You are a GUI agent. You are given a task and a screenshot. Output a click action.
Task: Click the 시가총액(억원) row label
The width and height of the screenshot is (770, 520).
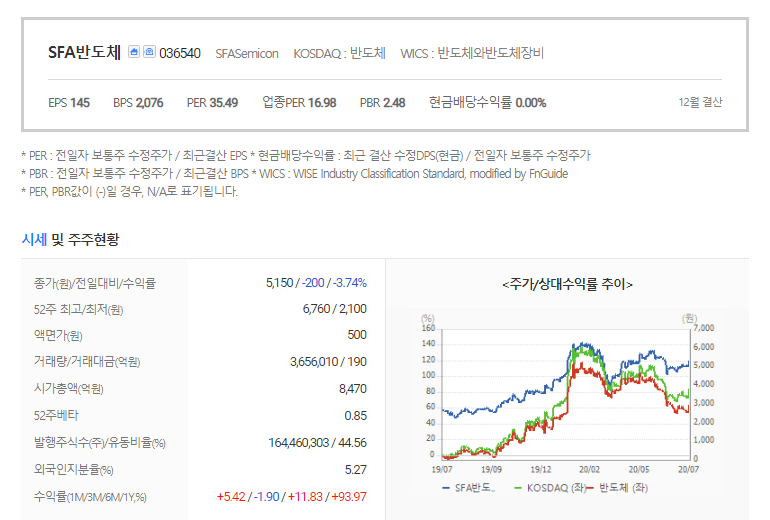(68, 389)
